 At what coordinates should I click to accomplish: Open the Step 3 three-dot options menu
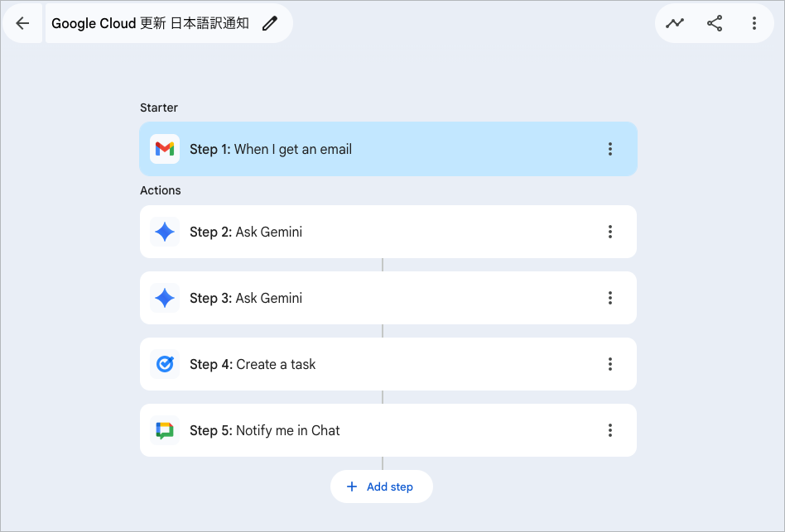pos(609,298)
